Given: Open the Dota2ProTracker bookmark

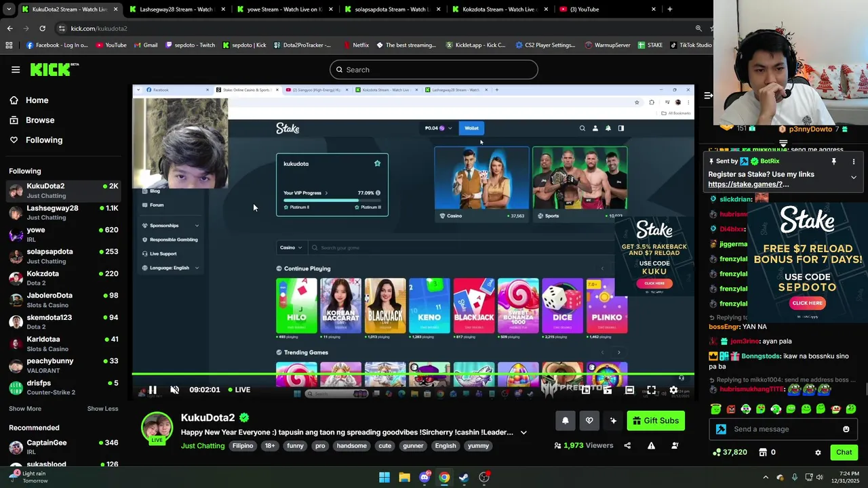Looking at the screenshot, I should (302, 45).
